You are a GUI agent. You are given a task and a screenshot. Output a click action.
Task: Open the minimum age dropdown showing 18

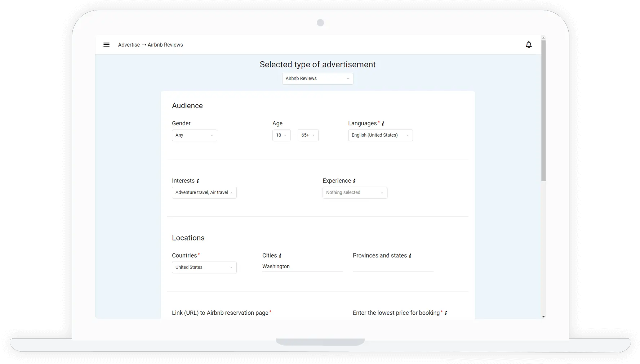[x=281, y=135]
